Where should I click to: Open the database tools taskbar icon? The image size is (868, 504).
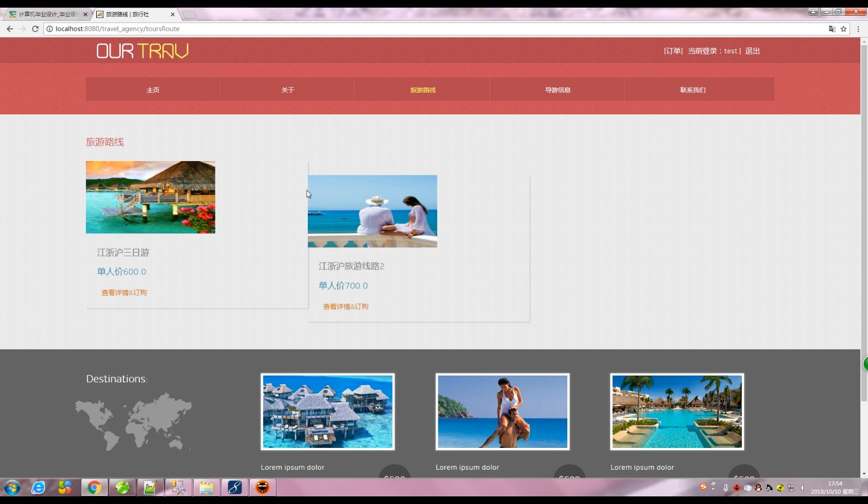178,487
